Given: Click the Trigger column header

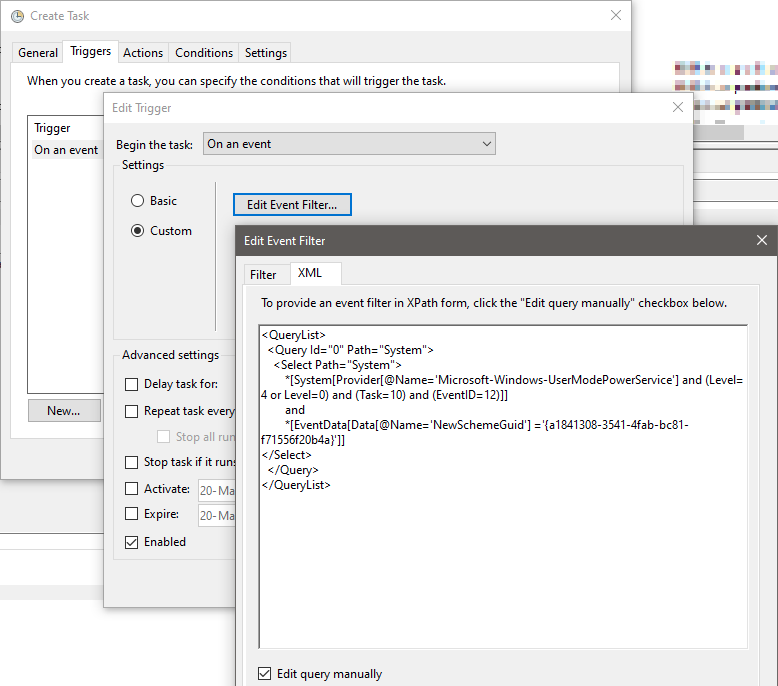Looking at the screenshot, I should point(52,128).
